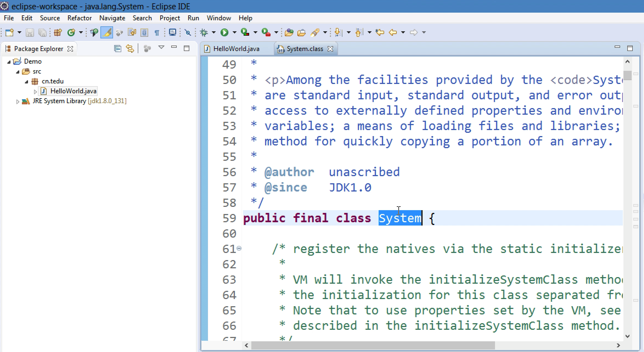
Task: Close the System.class editor tab
Action: [x=330, y=49]
